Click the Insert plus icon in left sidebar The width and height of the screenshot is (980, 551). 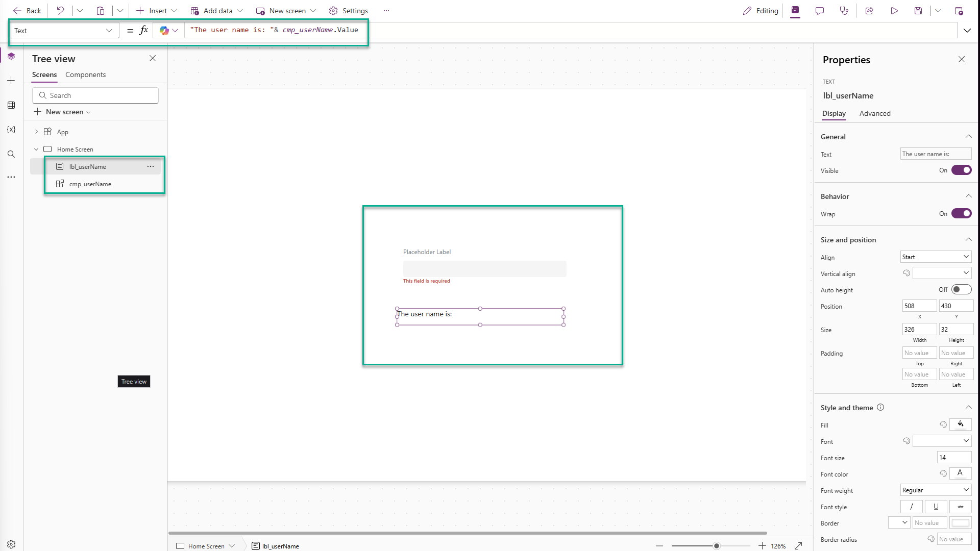(x=11, y=81)
